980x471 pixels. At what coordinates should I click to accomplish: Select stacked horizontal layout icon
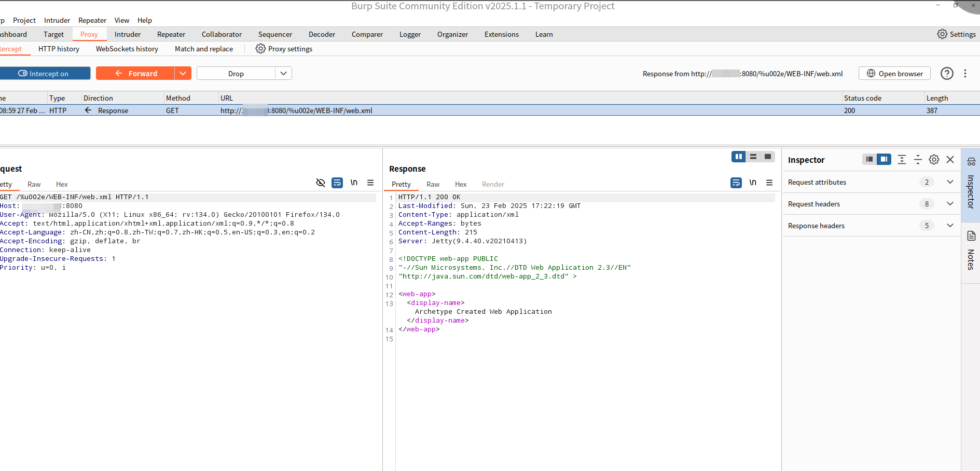pyautogui.click(x=753, y=157)
